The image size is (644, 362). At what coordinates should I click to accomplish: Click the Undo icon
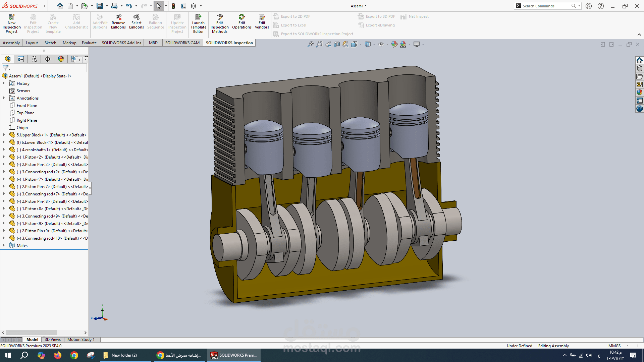(x=129, y=6)
